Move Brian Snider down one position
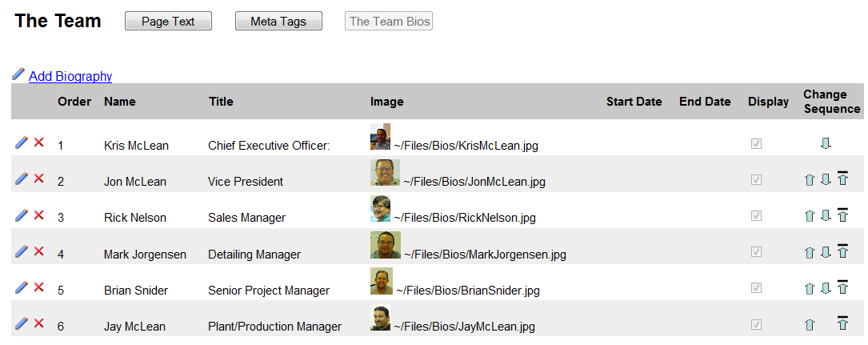Image resolution: width=868 pixels, height=345 pixels. pos(826,287)
